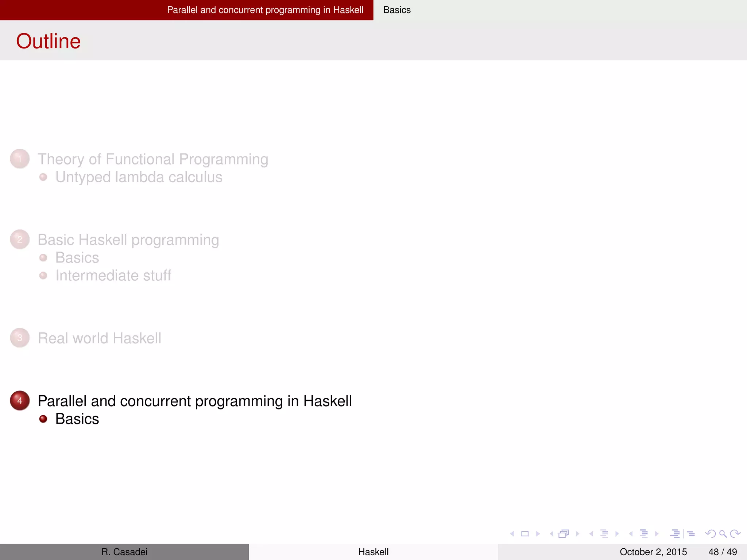The height and width of the screenshot is (560, 747).
Task: Click the search magnifier icon
Action: click(x=723, y=534)
